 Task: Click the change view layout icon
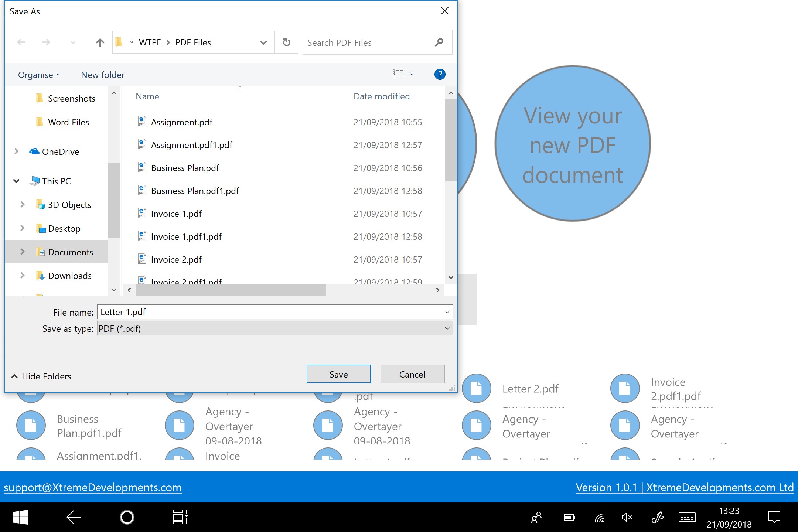[x=398, y=75]
